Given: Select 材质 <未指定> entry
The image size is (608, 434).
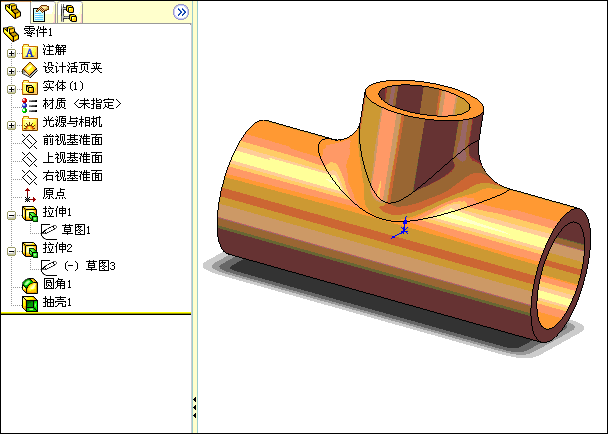Looking at the screenshot, I should (x=82, y=104).
